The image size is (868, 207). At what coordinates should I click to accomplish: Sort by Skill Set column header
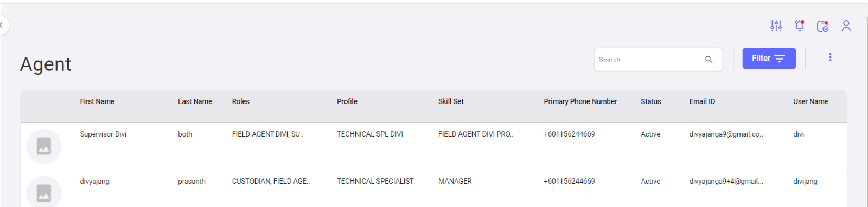pyautogui.click(x=451, y=101)
